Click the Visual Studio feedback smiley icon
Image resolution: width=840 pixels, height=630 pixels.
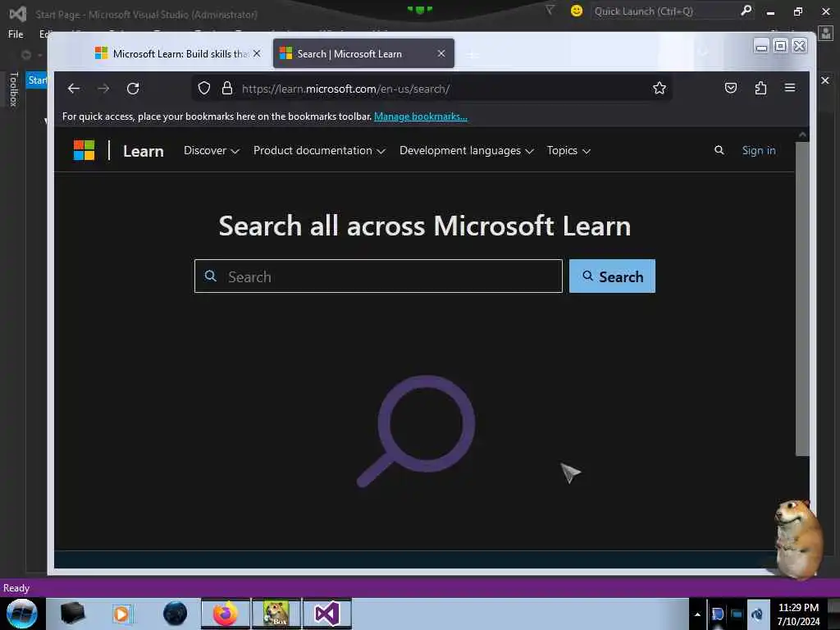pyautogui.click(x=577, y=11)
